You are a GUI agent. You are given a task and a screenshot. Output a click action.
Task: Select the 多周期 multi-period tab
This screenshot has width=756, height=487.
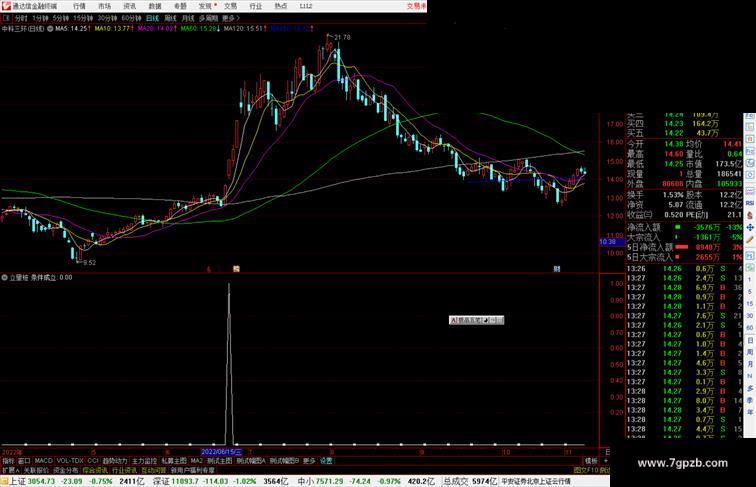(208, 18)
